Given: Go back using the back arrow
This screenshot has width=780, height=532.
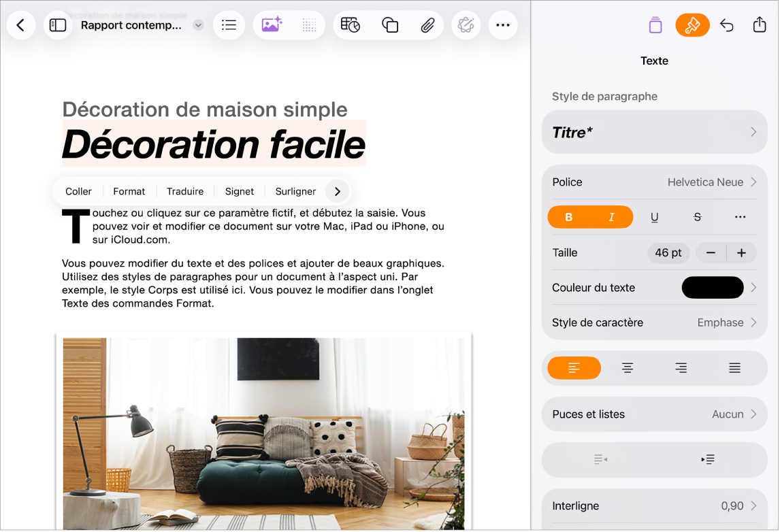Looking at the screenshot, I should point(21,25).
